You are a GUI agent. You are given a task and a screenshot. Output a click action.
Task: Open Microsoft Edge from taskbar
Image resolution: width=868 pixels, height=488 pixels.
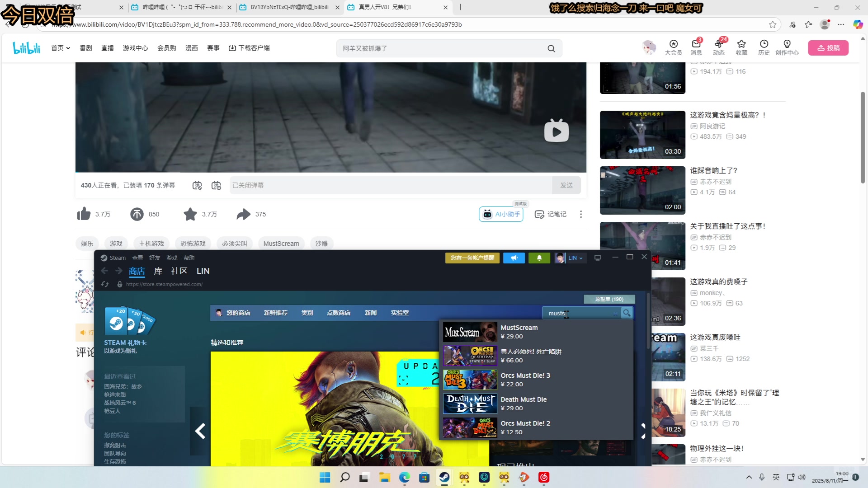[x=404, y=477]
